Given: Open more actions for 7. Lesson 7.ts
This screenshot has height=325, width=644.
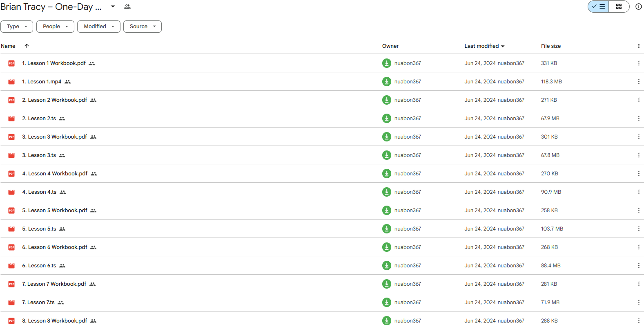Looking at the screenshot, I should coord(639,303).
